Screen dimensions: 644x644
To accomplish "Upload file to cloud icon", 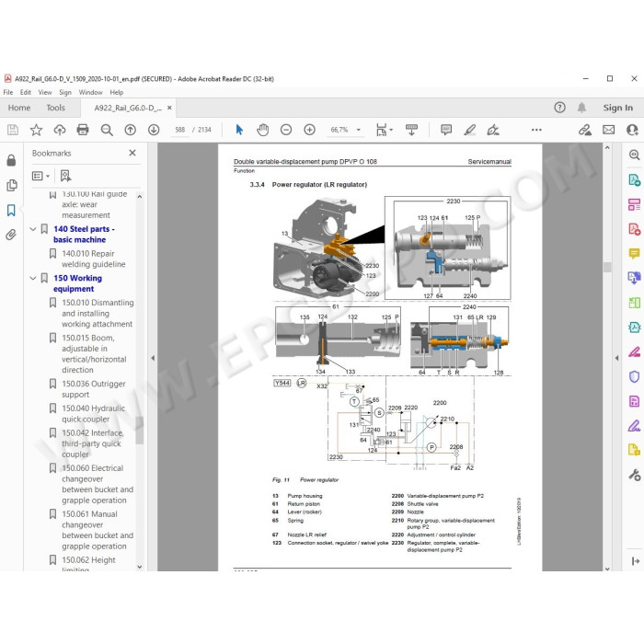I will [60, 131].
